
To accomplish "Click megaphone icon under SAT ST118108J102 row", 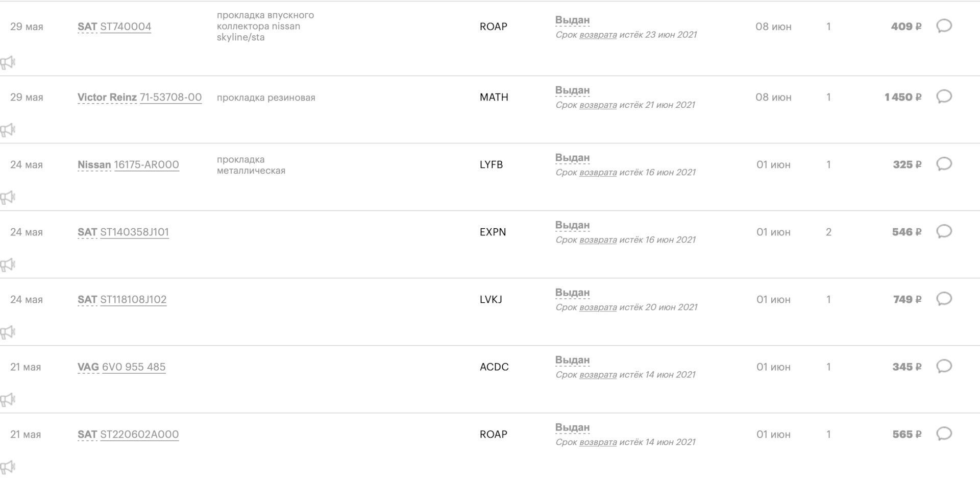I will coord(8,332).
